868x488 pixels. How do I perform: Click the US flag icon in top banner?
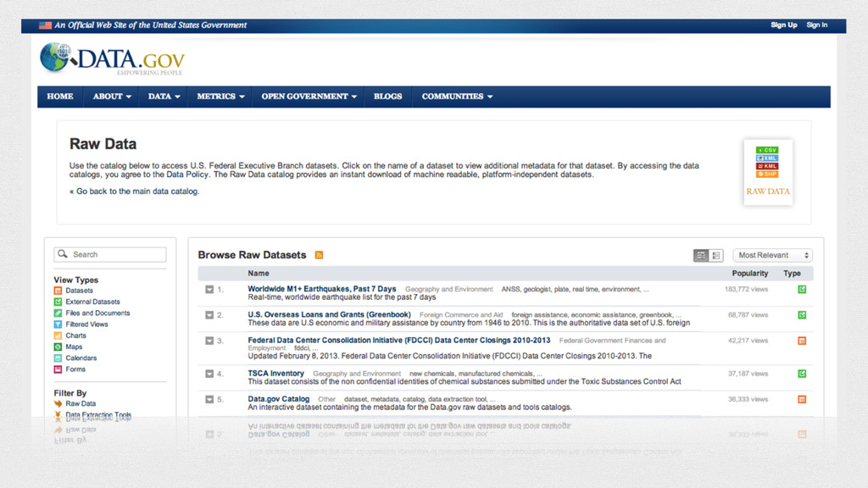point(46,25)
